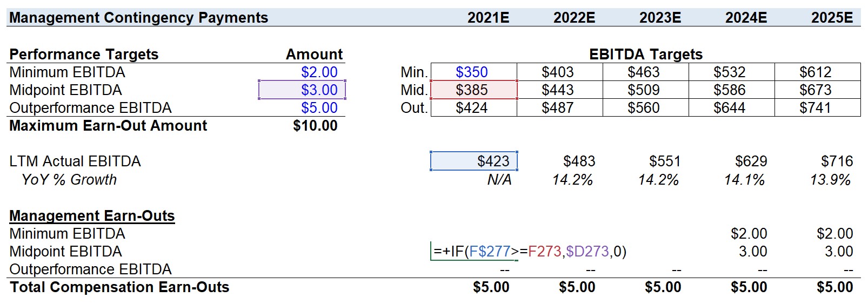Select the 2025E column header
868x304 pixels.
coord(832,17)
